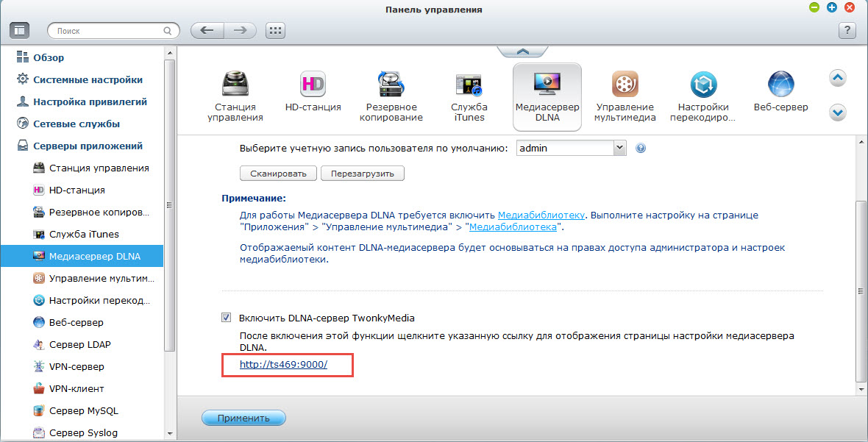
Task: Click the Серверы приложений tray icon
Action: click(22, 146)
